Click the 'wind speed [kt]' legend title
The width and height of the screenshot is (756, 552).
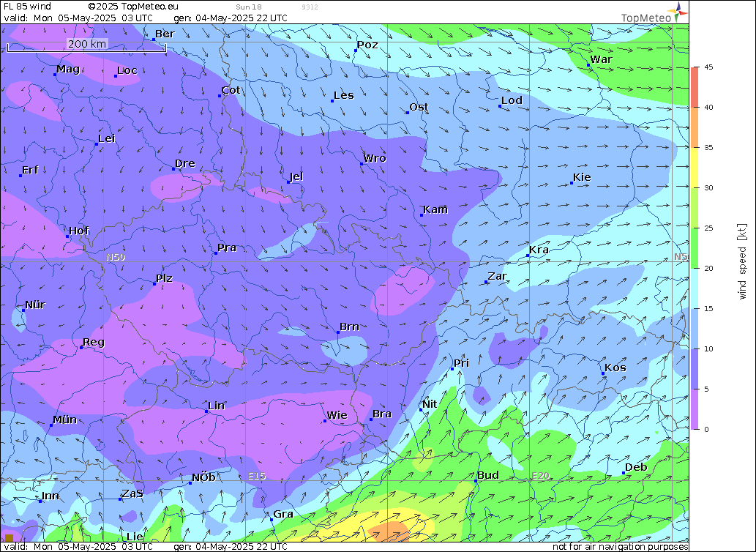tap(742, 261)
